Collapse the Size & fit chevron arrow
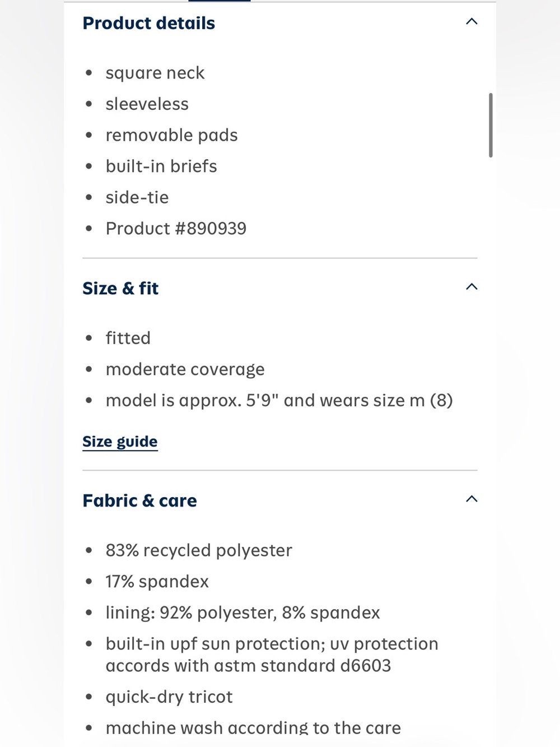560x747 pixels. 472,287
